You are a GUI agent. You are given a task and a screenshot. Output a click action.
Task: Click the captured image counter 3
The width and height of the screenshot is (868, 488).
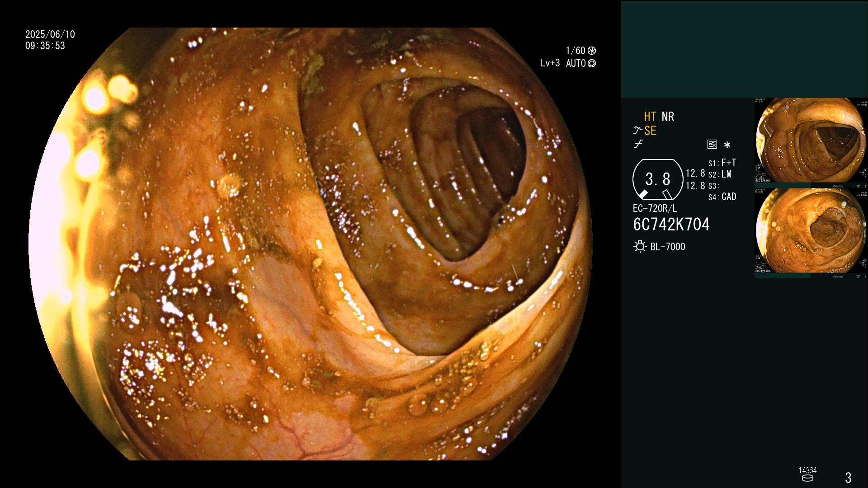pos(848,478)
